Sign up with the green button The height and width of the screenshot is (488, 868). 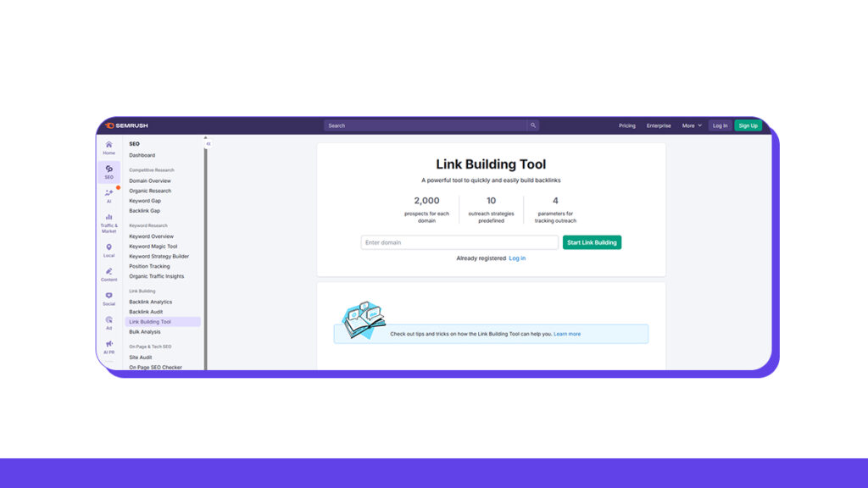pos(748,125)
